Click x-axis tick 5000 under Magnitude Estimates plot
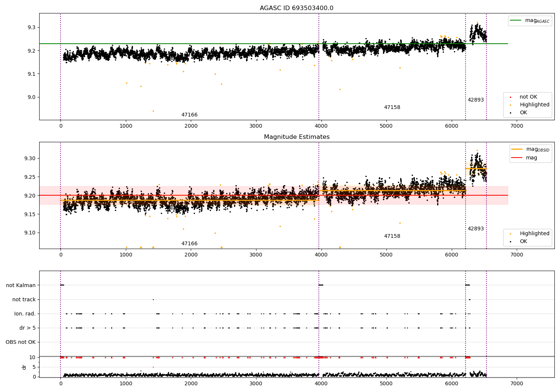 tap(386, 255)
